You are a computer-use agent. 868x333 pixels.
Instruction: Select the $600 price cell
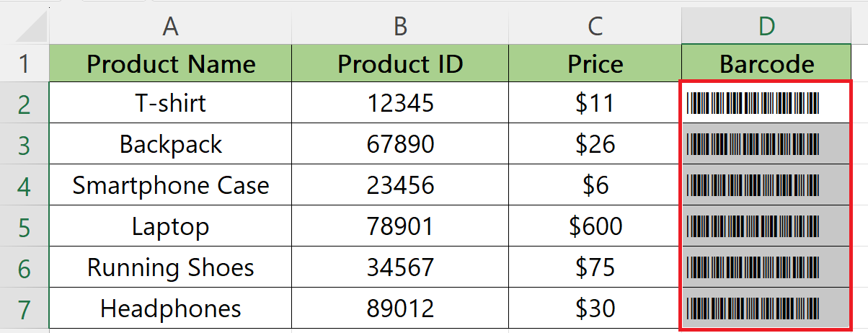point(595,226)
